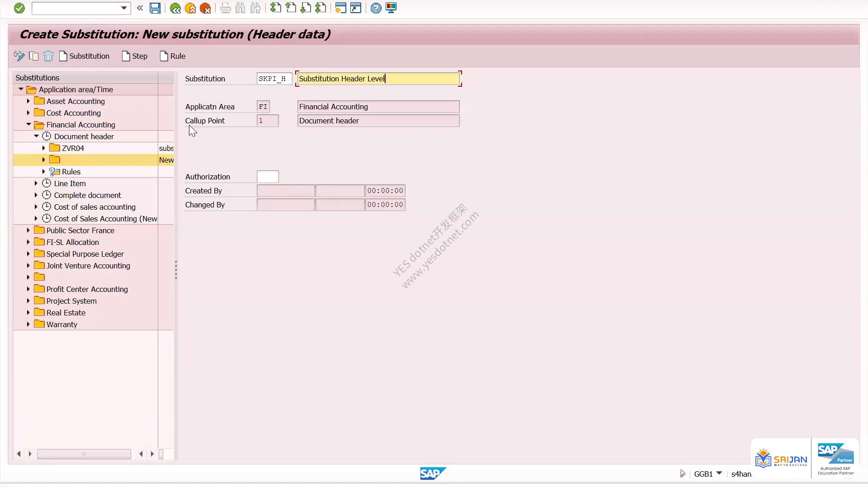
Task: Click the trash Delete icon
Action: click(48, 56)
